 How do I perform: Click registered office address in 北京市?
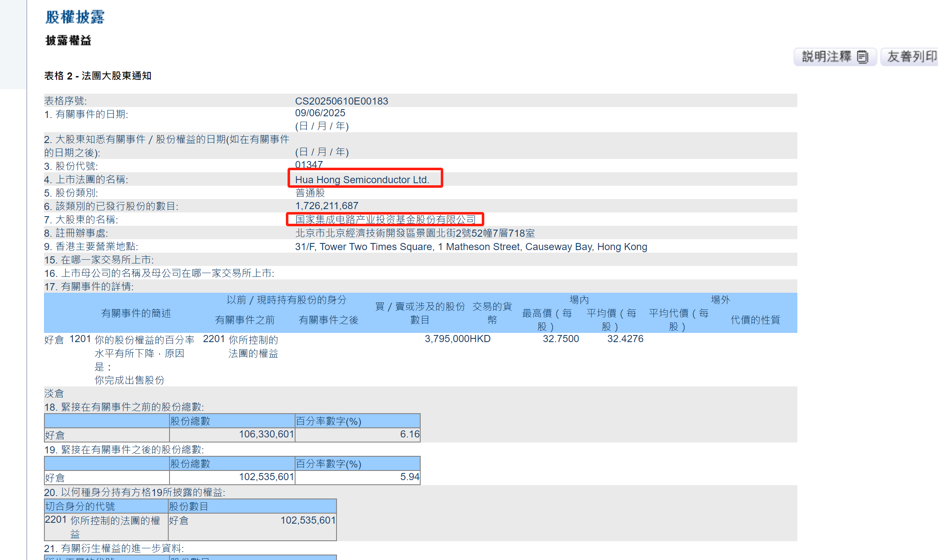point(415,233)
